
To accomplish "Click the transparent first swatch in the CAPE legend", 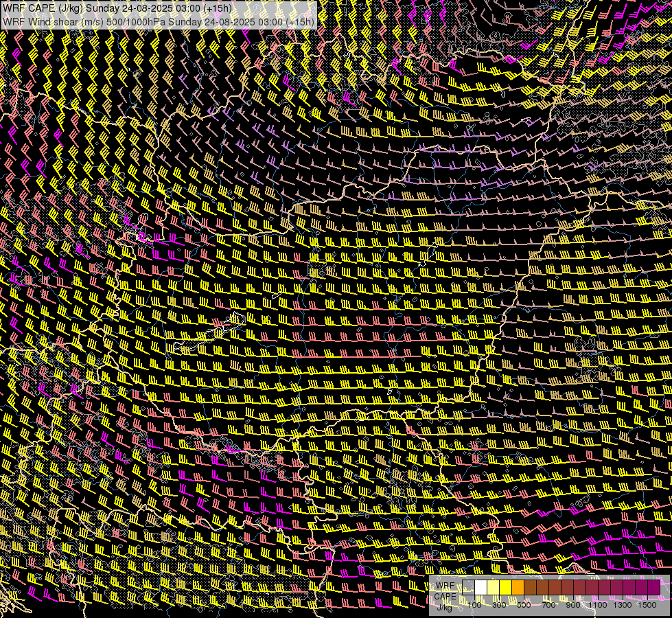I will [468, 588].
